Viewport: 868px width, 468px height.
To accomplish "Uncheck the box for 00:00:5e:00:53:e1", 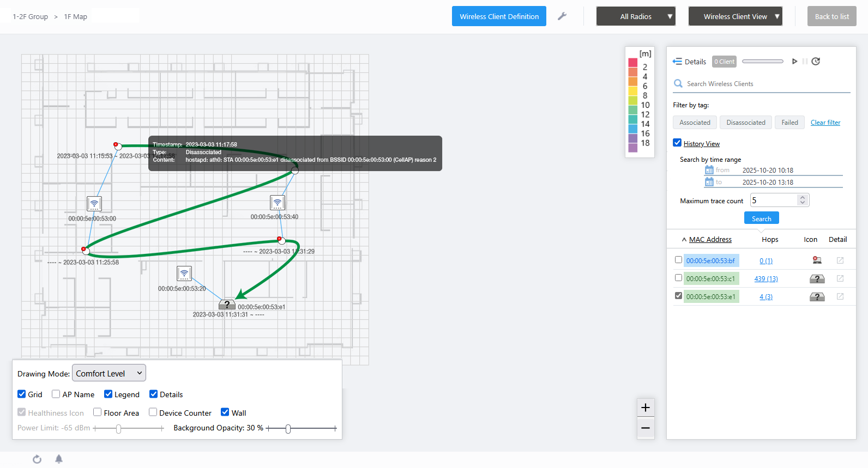I will (x=678, y=296).
